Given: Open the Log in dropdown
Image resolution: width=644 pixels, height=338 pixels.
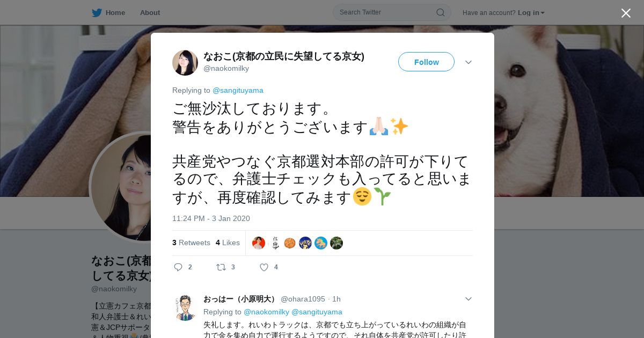Looking at the screenshot, I should 531,12.
